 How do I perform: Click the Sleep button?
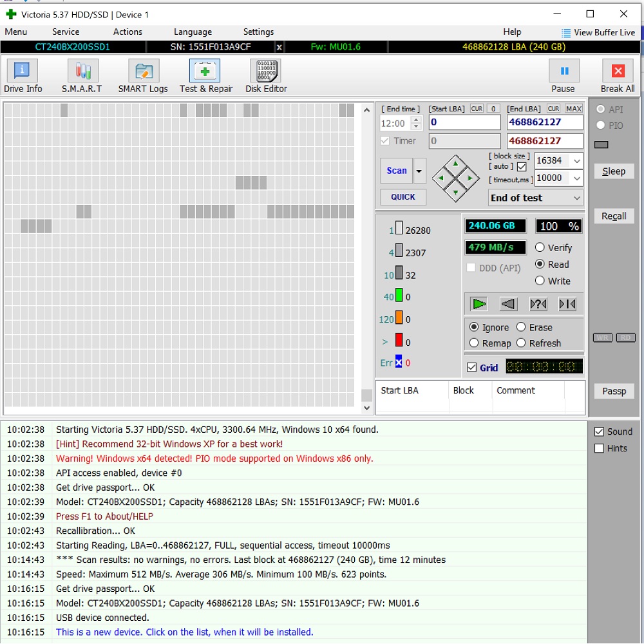614,171
